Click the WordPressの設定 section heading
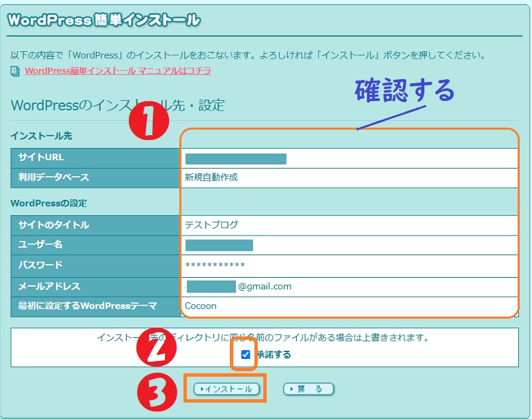Viewport: 532px width, 419px height. [49, 203]
